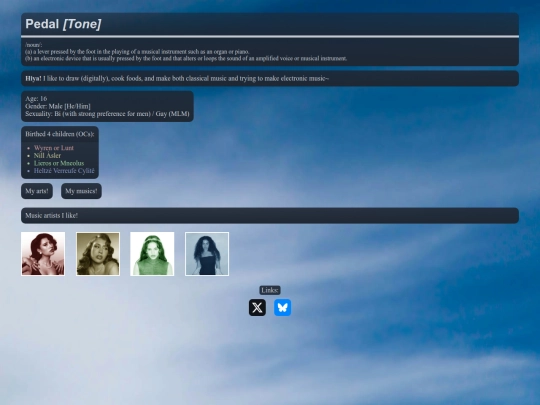Image resolution: width=540 pixels, height=405 pixels.
Task: Click the 'Pedal [Tone]' page title
Action: click(x=63, y=24)
